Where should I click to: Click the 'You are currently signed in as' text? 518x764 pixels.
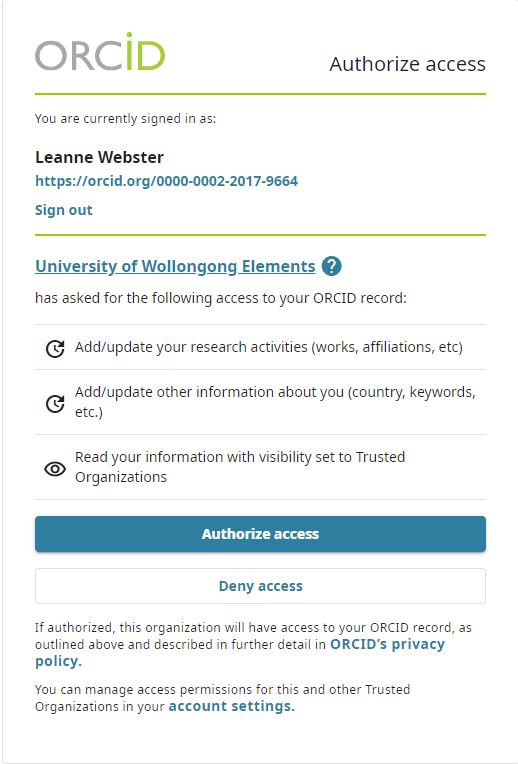point(125,118)
